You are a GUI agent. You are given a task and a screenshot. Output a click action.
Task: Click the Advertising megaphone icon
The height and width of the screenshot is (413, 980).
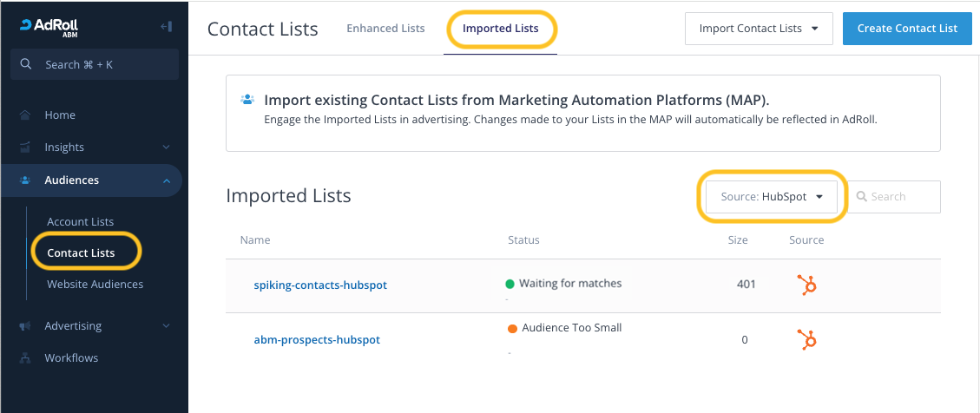(25, 326)
